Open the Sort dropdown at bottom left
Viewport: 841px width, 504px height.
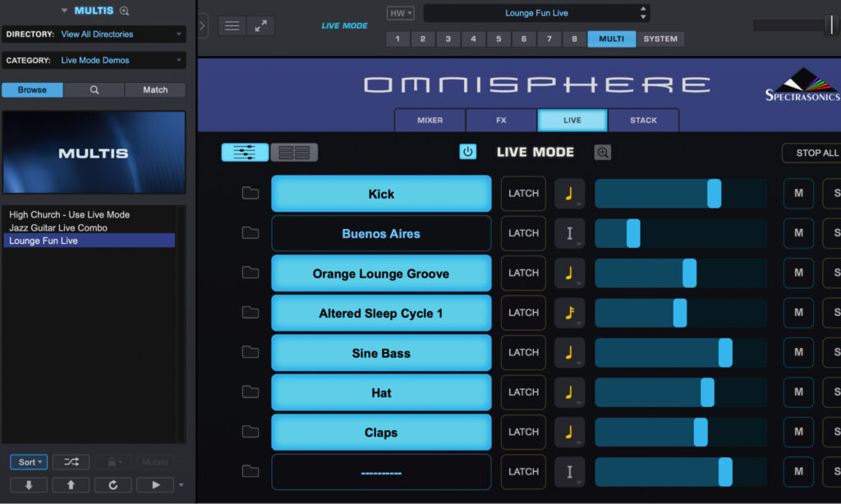(28, 461)
